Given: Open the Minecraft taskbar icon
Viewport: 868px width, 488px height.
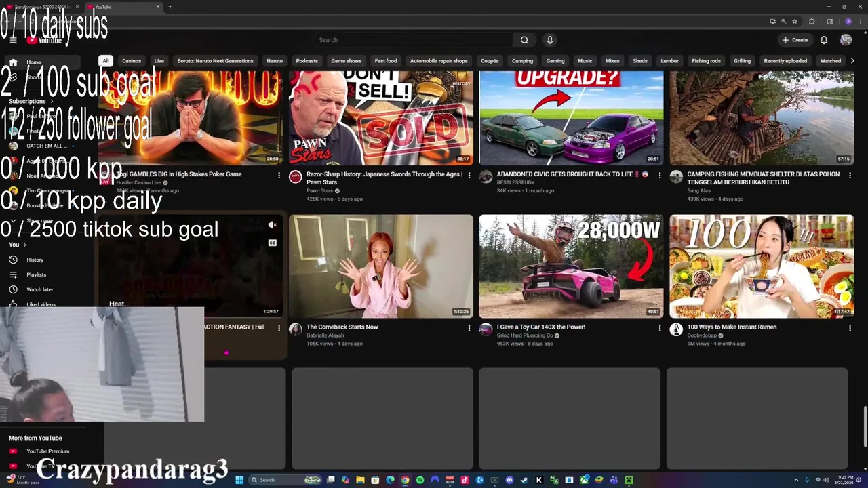Looking at the screenshot, I should tap(629, 480).
